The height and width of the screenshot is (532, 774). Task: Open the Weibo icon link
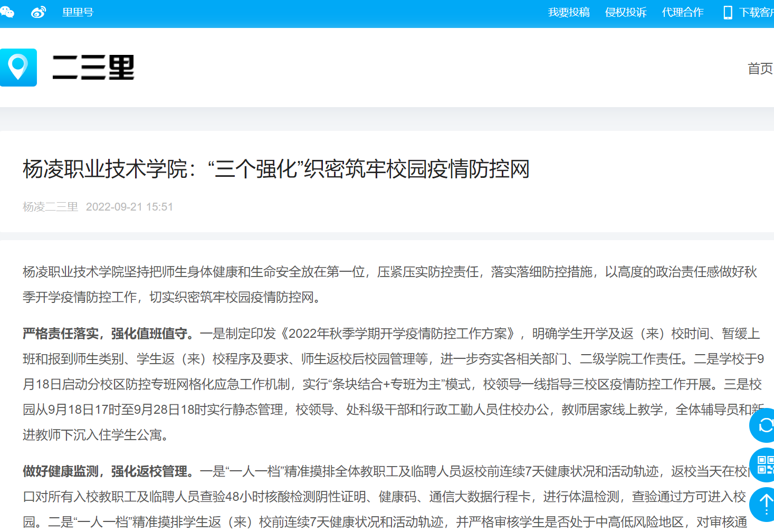(39, 12)
